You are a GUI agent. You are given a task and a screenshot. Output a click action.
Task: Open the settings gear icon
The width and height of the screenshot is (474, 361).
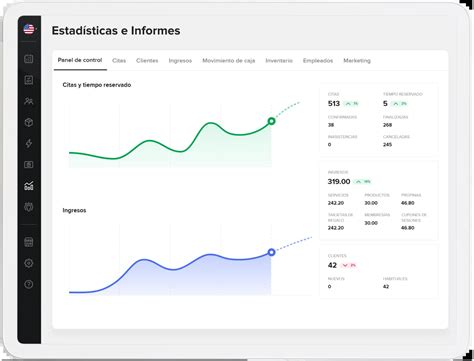29,263
